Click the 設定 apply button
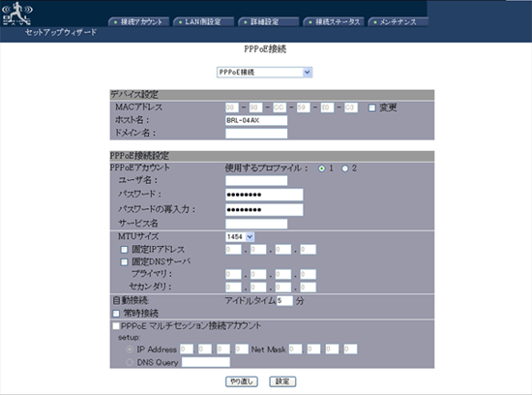 point(282,381)
